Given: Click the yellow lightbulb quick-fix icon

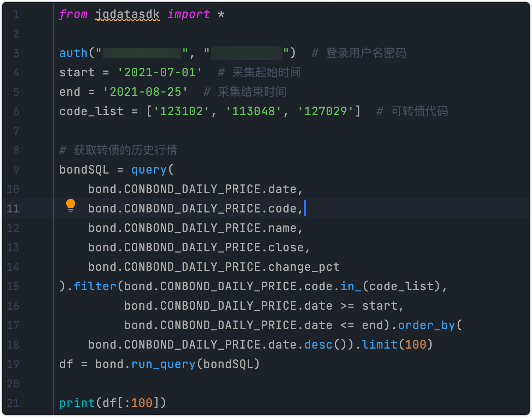Looking at the screenshot, I should point(71,205).
